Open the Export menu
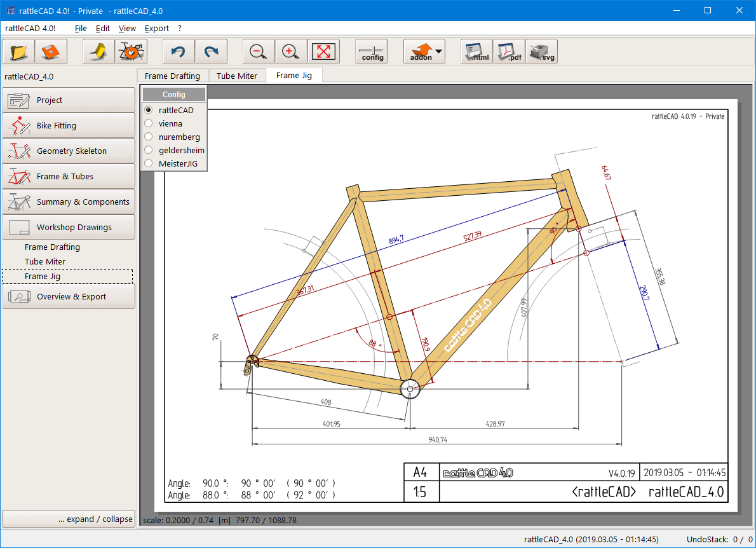This screenshot has height=548, width=756. (x=157, y=29)
